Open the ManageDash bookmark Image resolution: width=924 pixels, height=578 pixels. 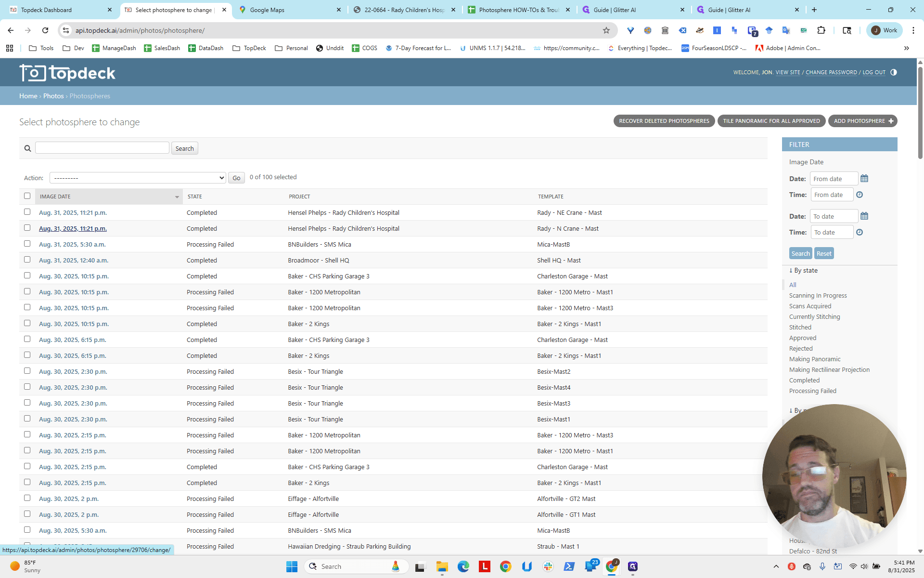114,48
